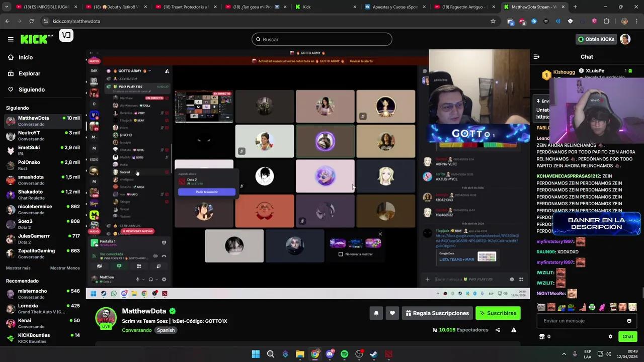Click the search magnifier in the Buscar bar
Screen dimensions: 644x362
pos(258,39)
